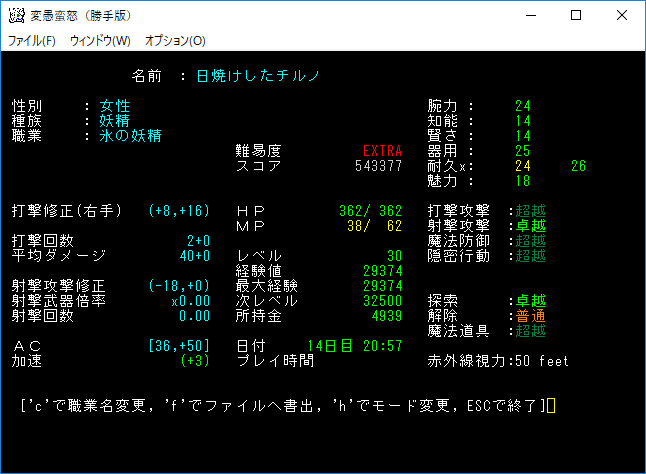Click the date 14日目 20:57
Viewport: 646px width, 474px height.
click(x=355, y=346)
